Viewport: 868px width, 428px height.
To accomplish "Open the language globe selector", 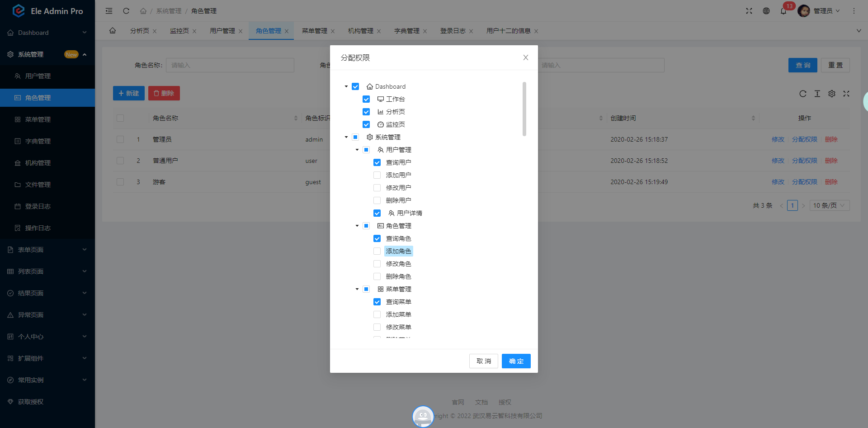I will pos(766,11).
